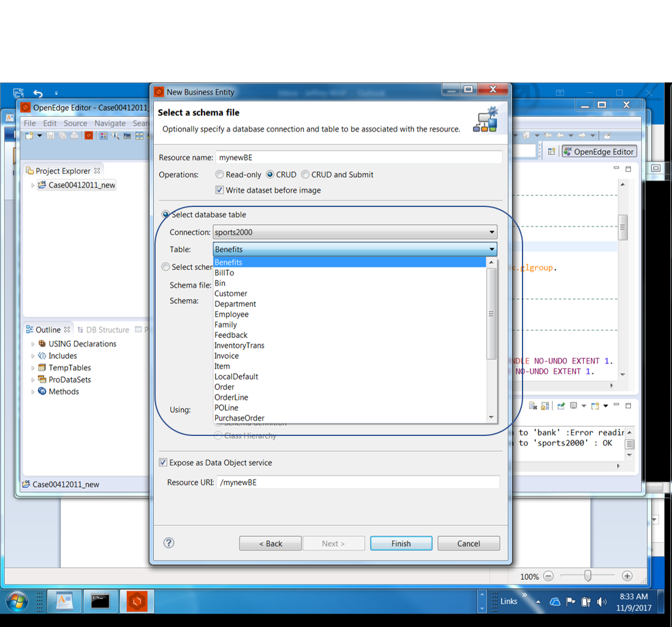672x627 pixels.
Task: Launch OpenEdge from the Windows taskbar
Action: tap(137, 601)
